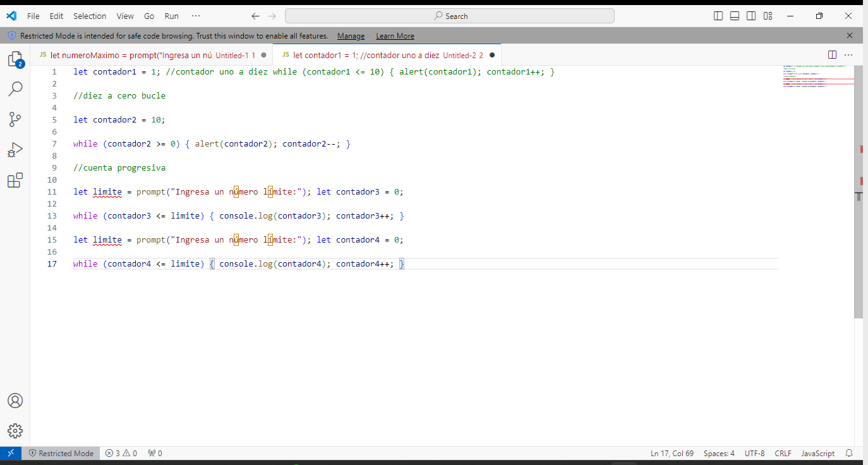Open the Search view in activity bar
This screenshot has width=868, height=465.
[x=15, y=89]
